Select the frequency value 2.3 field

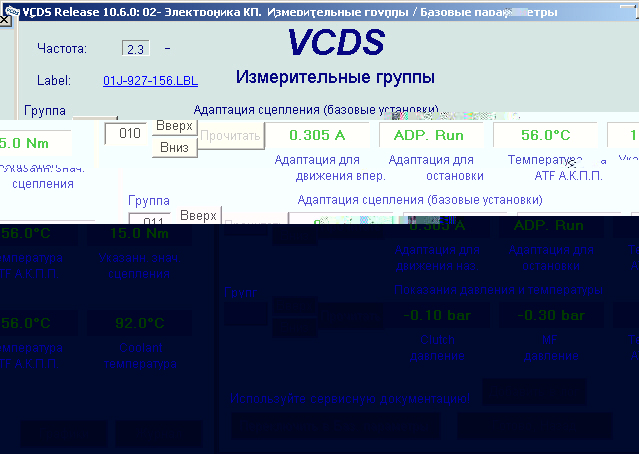click(136, 48)
